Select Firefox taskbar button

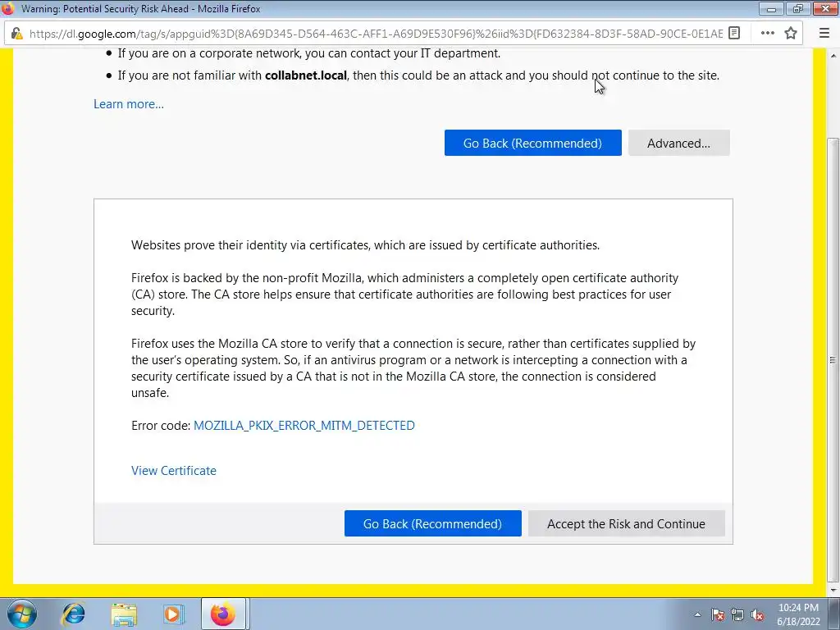223,614
